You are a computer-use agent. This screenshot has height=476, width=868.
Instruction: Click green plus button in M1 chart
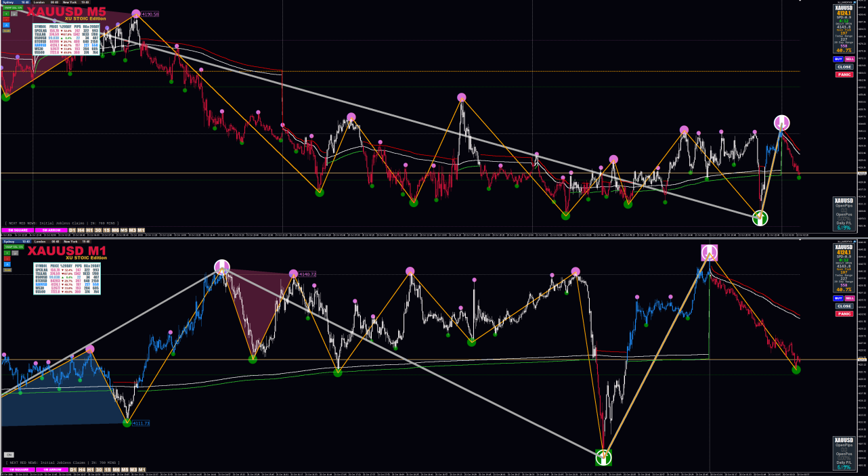click(6, 253)
